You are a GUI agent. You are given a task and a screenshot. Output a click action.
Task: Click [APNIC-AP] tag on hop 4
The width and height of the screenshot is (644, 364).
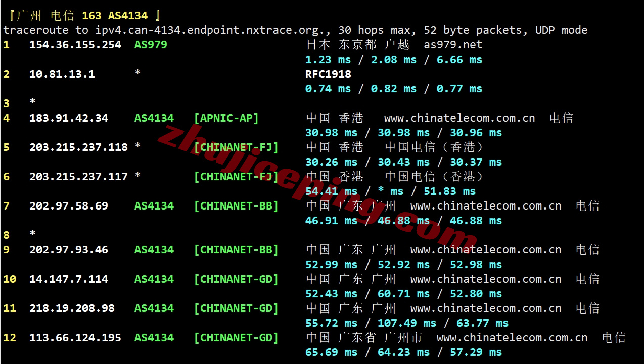(226, 118)
